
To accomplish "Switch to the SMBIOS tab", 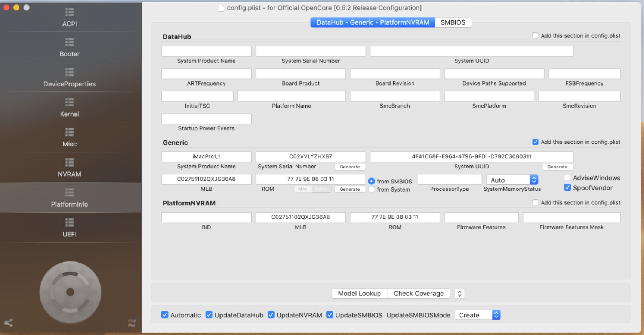I will (x=453, y=22).
